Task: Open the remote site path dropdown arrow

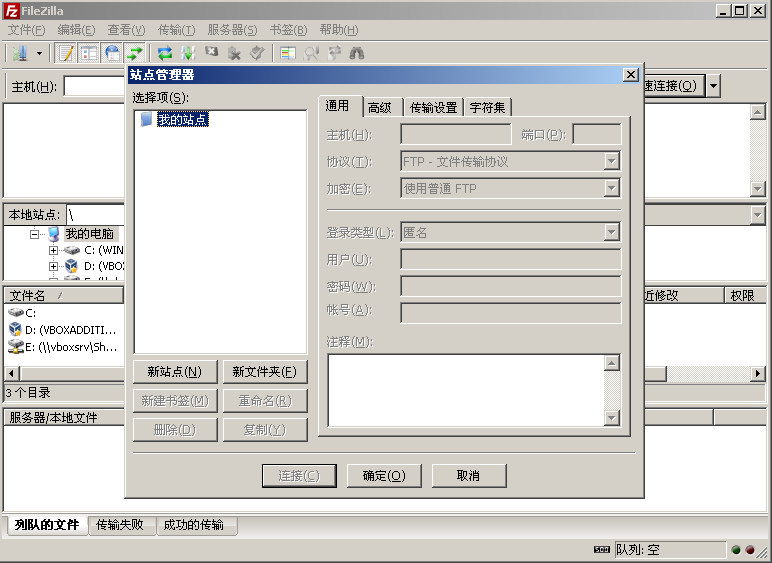Action: point(757,215)
